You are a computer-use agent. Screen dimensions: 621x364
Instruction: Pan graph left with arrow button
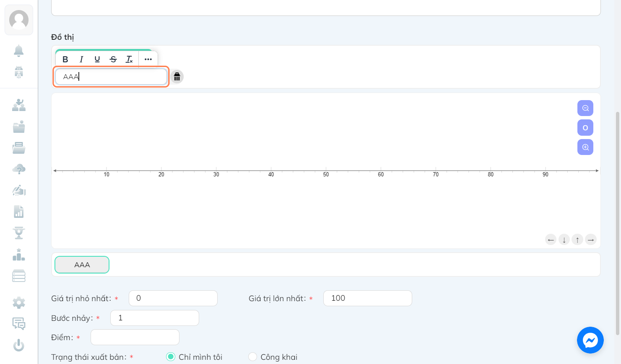(x=551, y=240)
